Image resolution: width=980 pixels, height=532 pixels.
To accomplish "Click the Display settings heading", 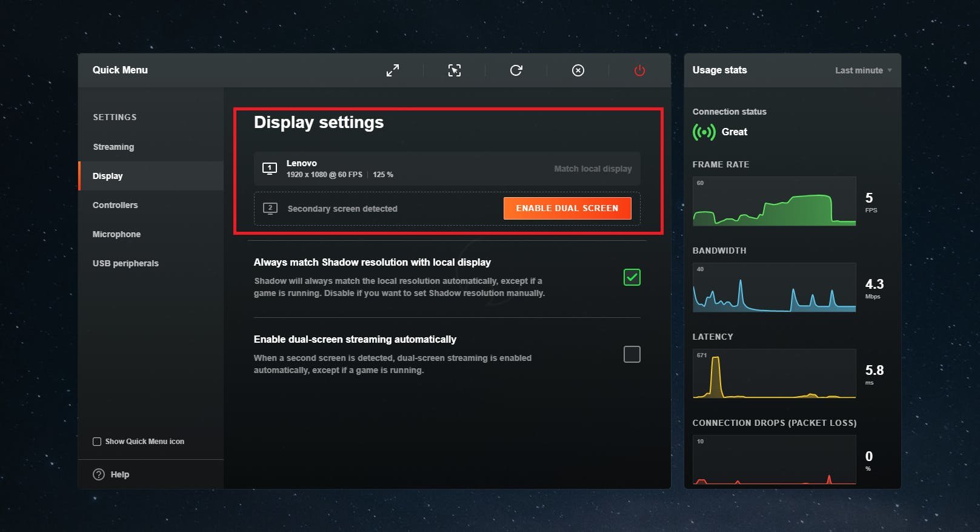I will tap(319, 123).
